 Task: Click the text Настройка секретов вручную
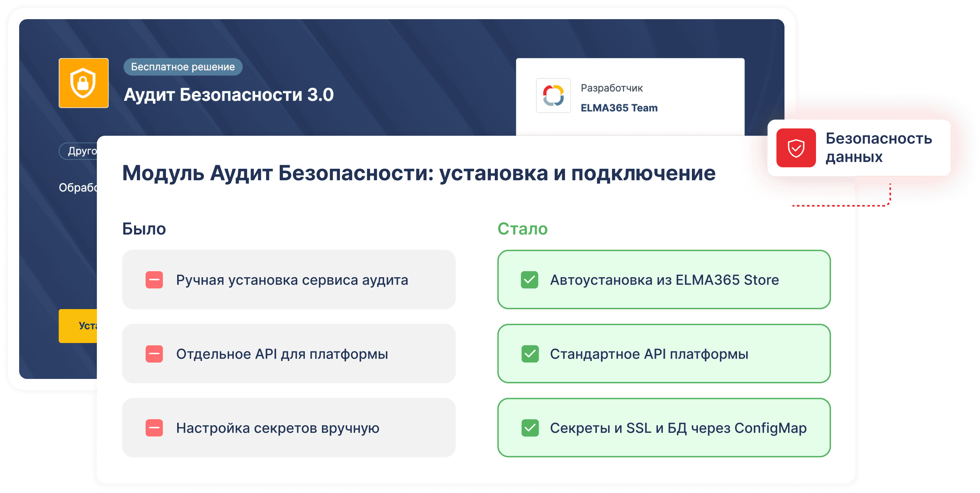[x=278, y=428]
